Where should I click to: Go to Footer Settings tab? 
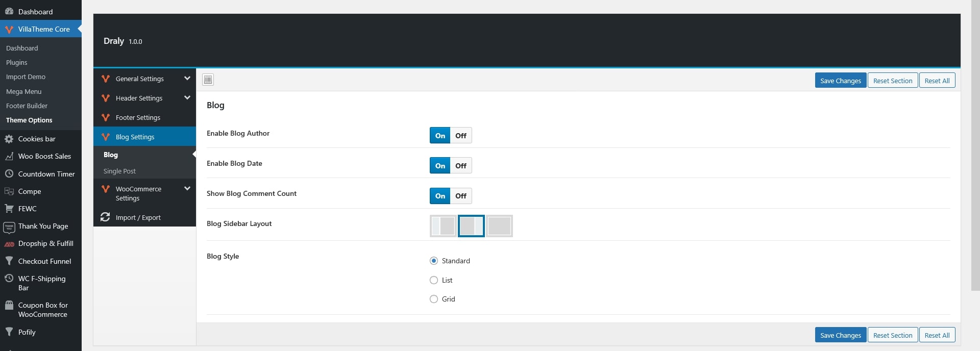(138, 118)
